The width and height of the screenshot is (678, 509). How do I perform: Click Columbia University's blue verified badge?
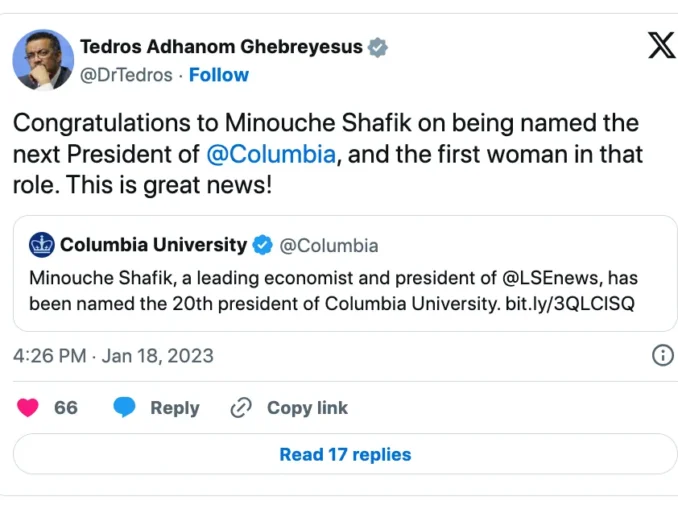click(262, 245)
